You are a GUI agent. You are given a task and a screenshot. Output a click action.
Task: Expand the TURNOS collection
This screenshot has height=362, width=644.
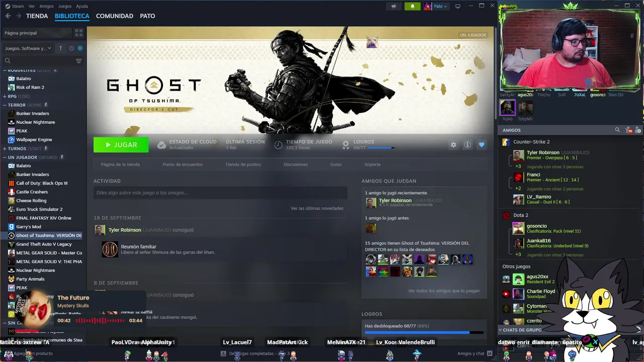[x=4, y=149]
